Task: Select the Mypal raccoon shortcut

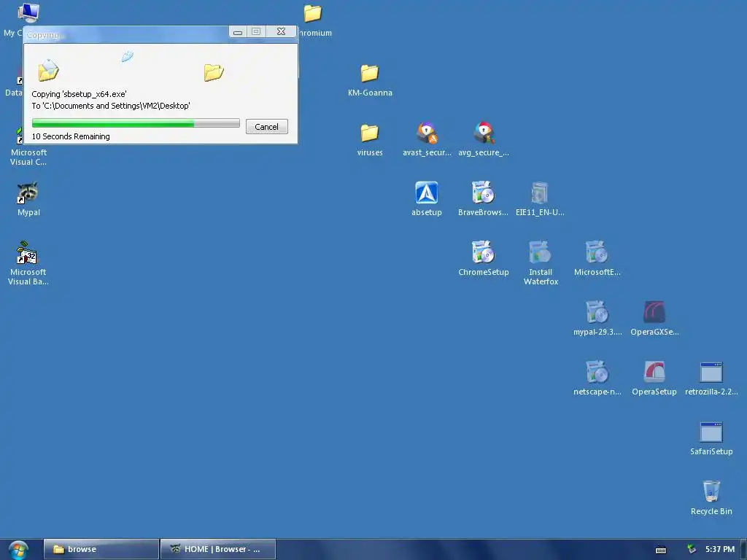Action: coord(28,200)
